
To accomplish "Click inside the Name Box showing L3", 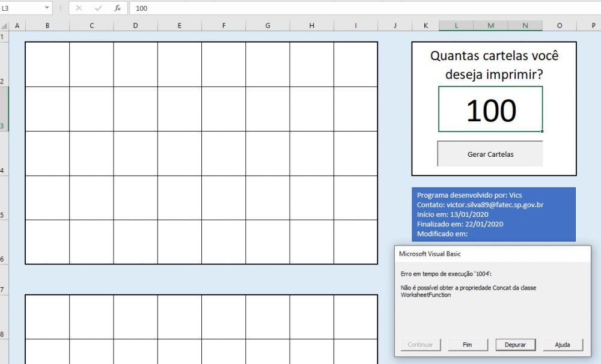I will tap(22, 8).
